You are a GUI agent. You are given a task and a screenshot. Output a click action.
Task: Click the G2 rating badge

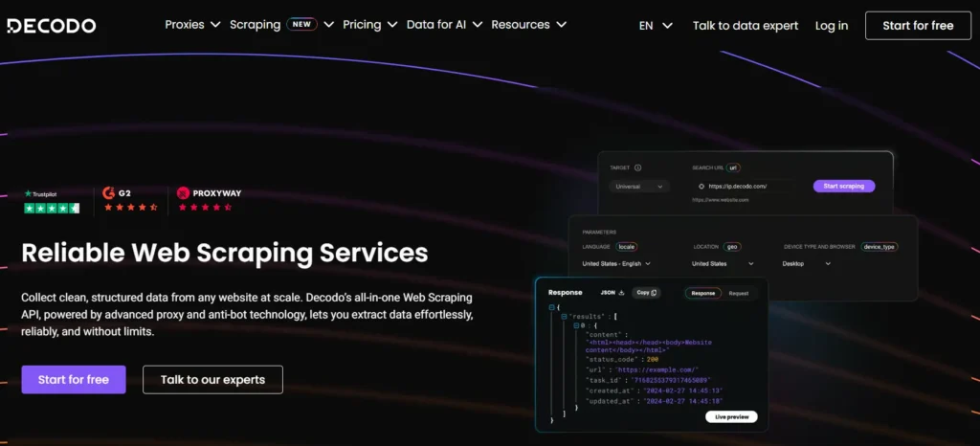[130, 200]
